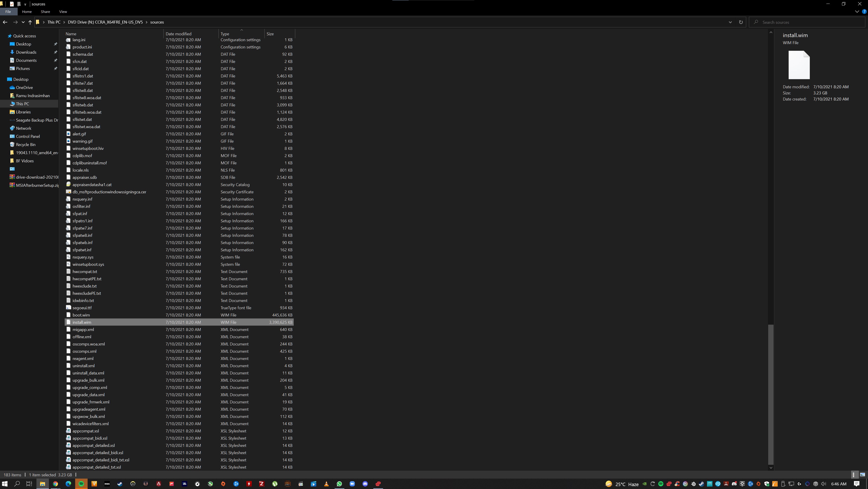Image resolution: width=868 pixels, height=489 pixels.
Task: Open Steam from the taskbar
Action: click(x=120, y=484)
